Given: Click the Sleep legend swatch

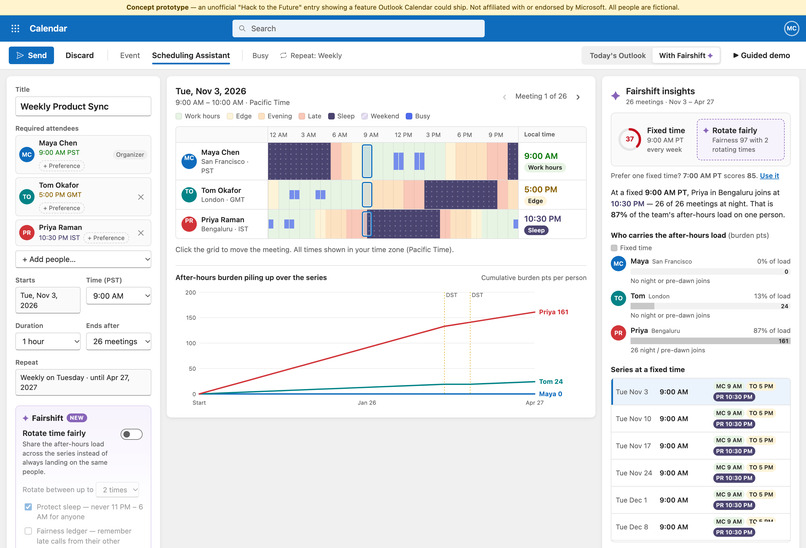Looking at the screenshot, I should click(x=332, y=116).
